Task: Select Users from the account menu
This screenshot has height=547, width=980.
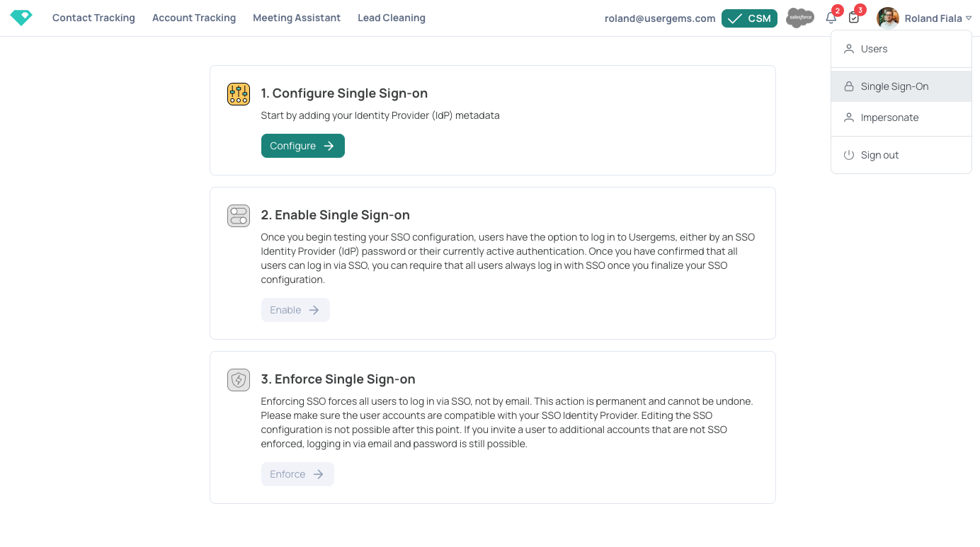Action: pos(901,49)
